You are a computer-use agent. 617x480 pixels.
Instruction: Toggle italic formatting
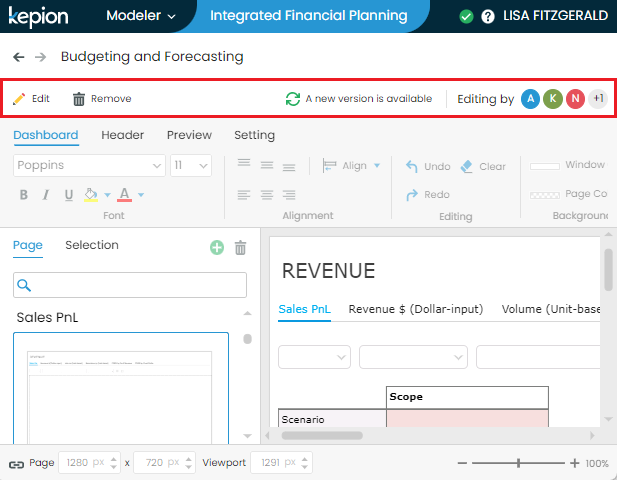pos(46,195)
